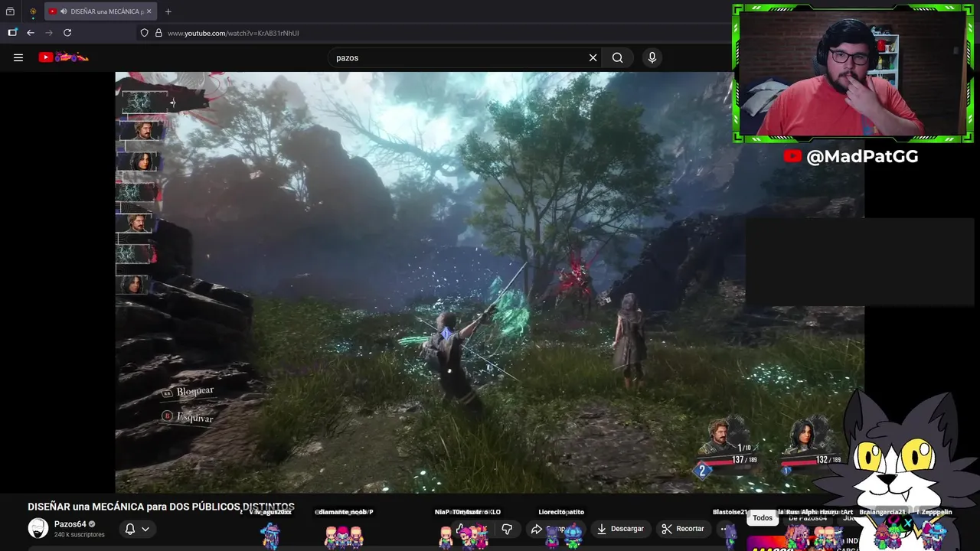Open the notification bell subscription dropdown

click(x=137, y=529)
